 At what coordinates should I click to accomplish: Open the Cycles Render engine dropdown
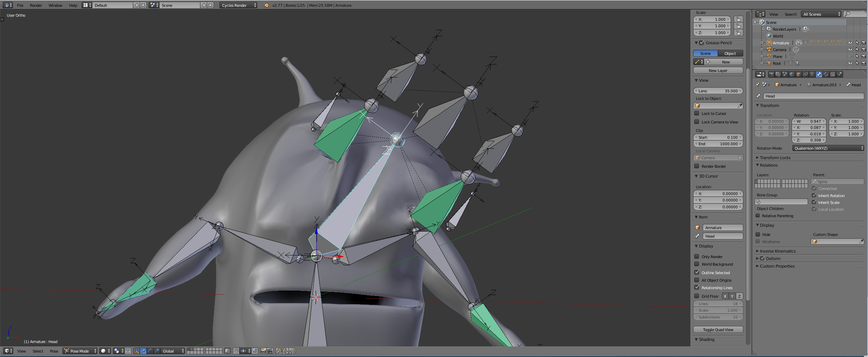238,5
